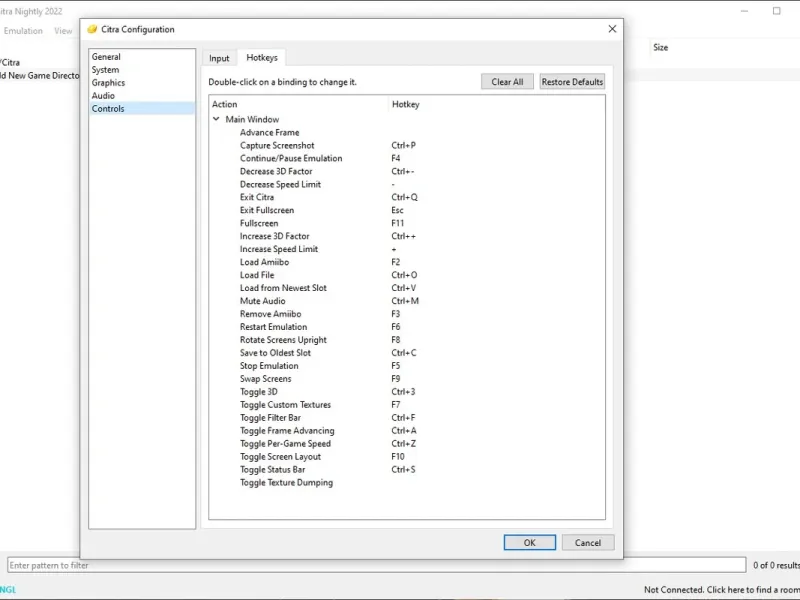Click the Ctrl+Q hotkey binding
Screen dimensions: 800x600
coord(404,197)
